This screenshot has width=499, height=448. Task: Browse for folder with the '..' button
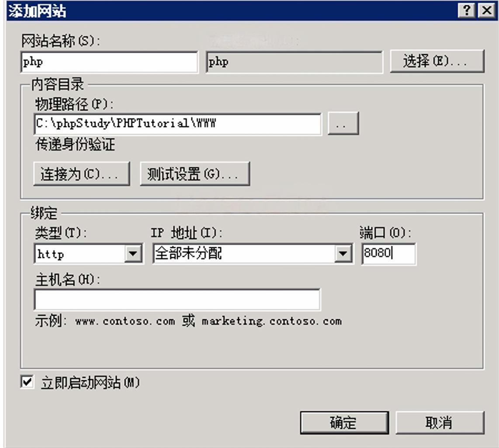343,123
